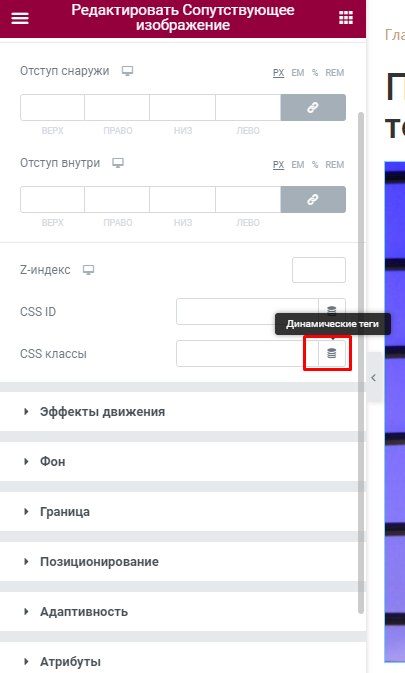The image size is (405, 673).
Task: Toggle the link values button for Отступ внутри
Action: tap(313, 200)
